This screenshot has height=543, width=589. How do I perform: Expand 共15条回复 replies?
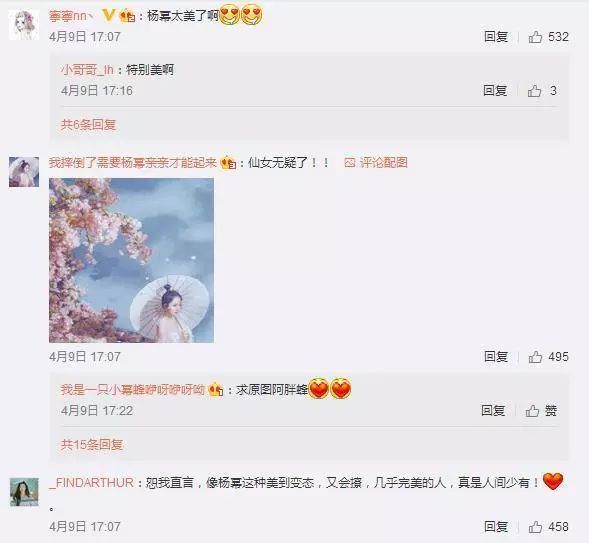click(92, 445)
